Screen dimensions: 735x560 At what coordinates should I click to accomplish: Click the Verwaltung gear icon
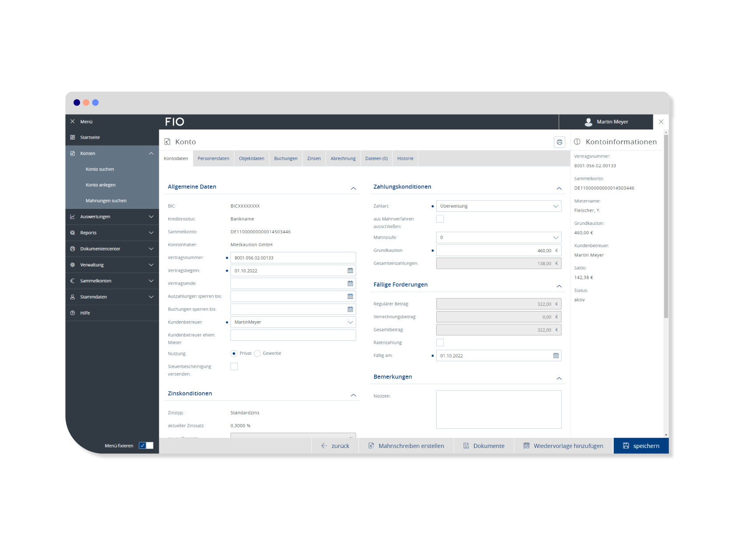point(73,265)
